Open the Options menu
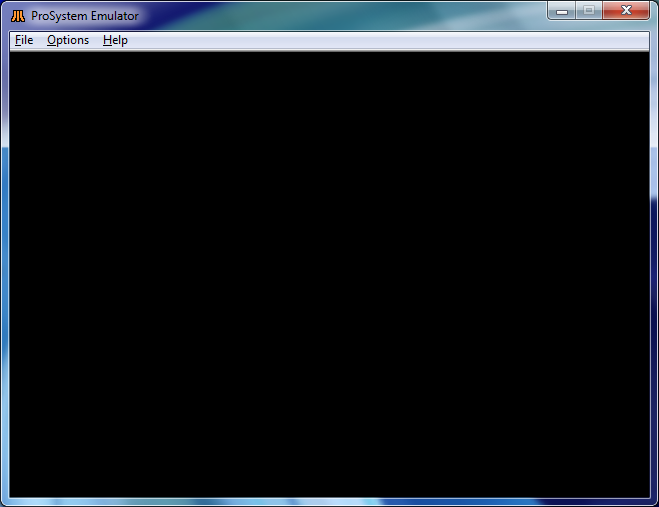This screenshot has width=659, height=507. [x=68, y=40]
